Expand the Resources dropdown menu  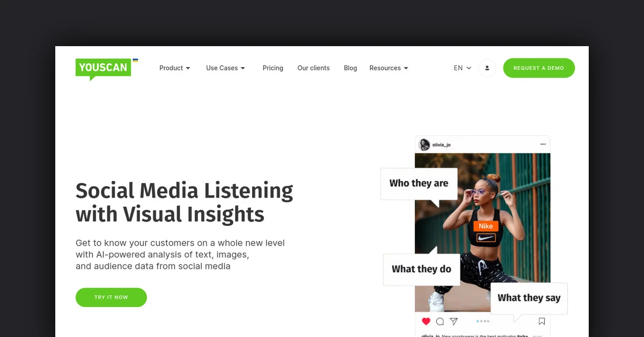pos(389,68)
